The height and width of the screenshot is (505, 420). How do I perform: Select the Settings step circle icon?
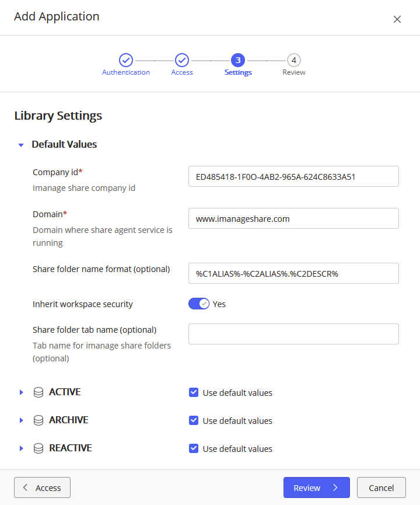coord(238,60)
